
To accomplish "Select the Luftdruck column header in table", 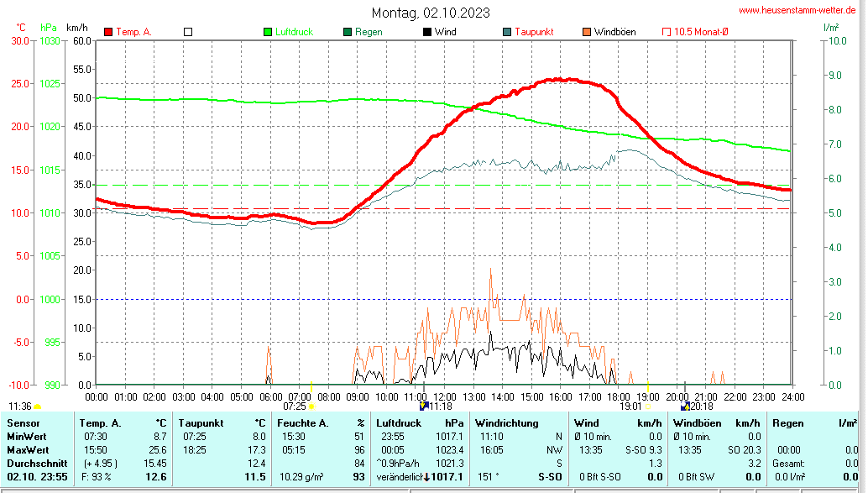I will coord(399,422).
